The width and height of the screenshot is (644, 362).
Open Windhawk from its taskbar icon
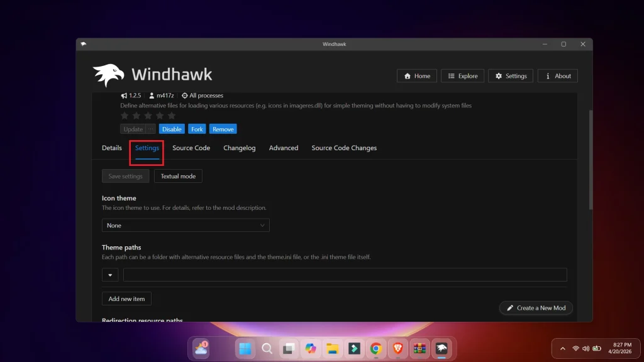tap(440, 348)
